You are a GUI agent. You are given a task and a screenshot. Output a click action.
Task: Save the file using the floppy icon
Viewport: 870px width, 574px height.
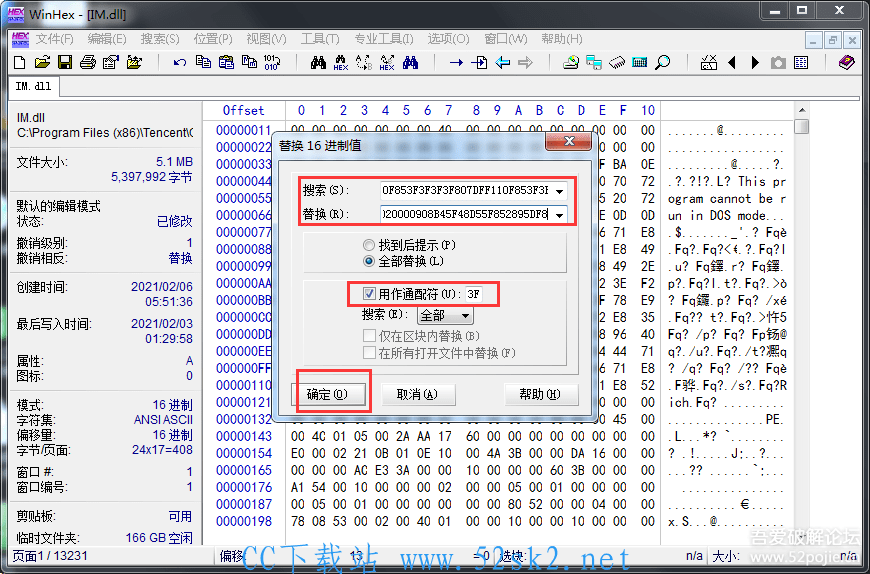click(65, 62)
